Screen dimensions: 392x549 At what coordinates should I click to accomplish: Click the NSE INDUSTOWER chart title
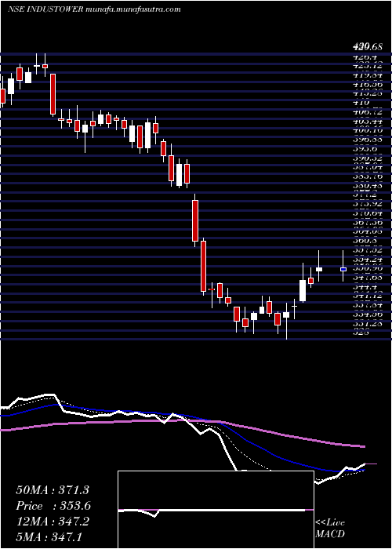pyautogui.click(x=45, y=9)
